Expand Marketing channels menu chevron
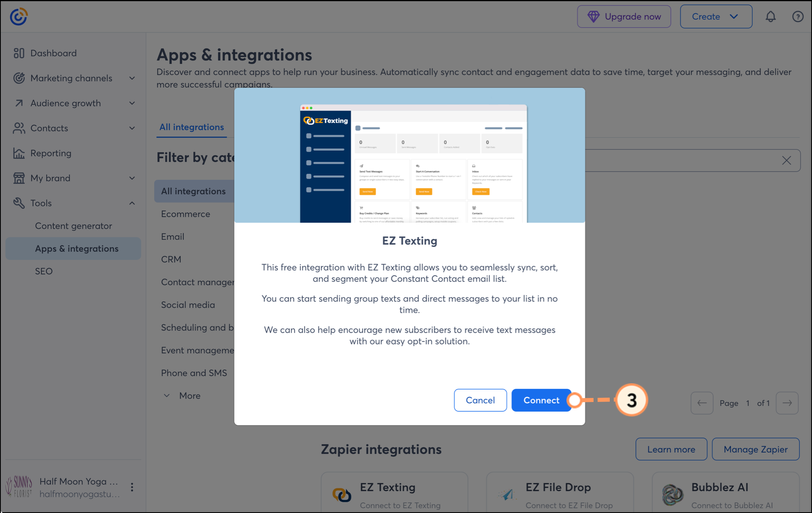 [132, 78]
